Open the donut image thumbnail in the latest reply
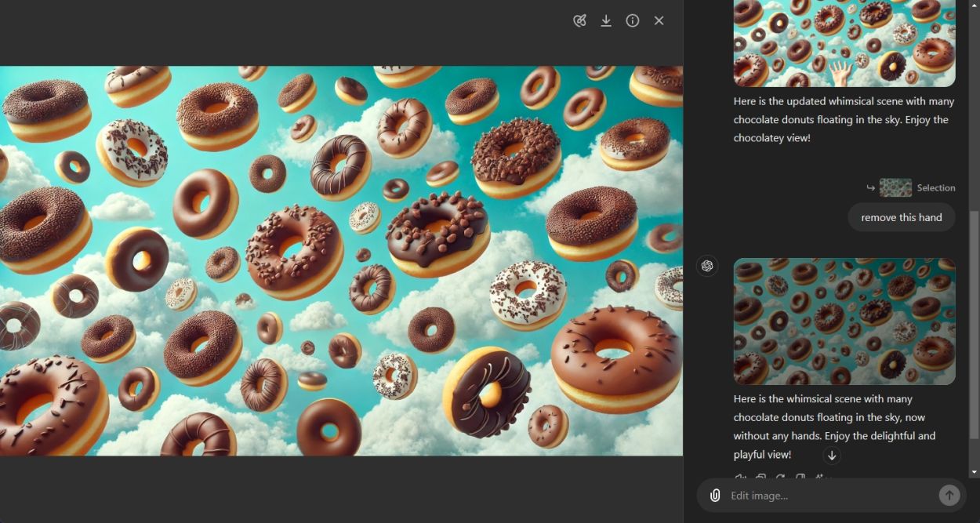The image size is (980, 523). (x=844, y=321)
